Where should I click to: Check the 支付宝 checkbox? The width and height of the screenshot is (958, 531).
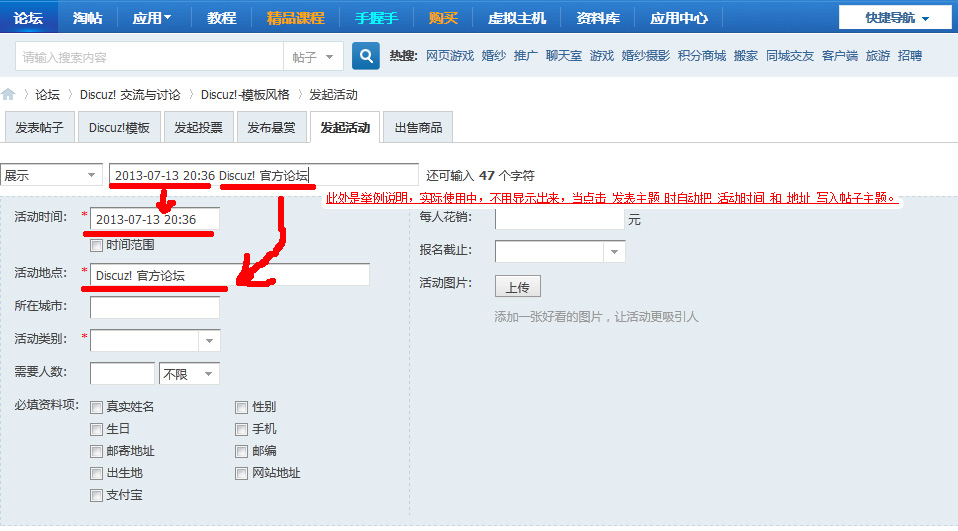pos(96,496)
